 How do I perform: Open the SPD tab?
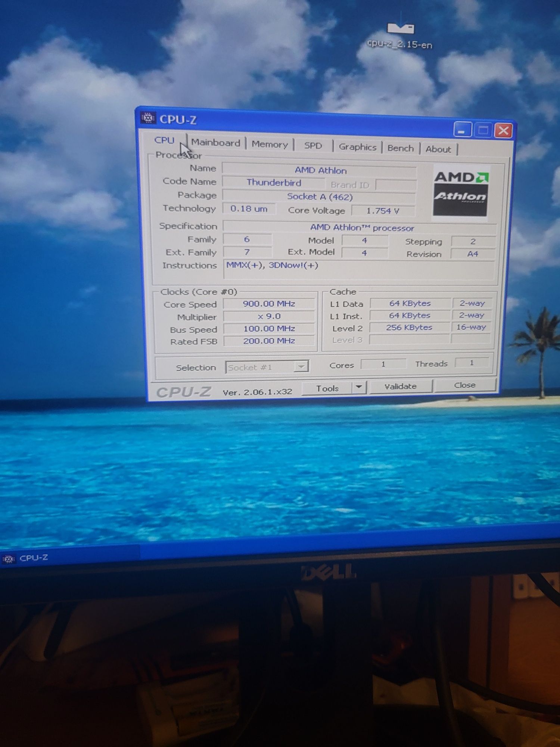tap(313, 146)
